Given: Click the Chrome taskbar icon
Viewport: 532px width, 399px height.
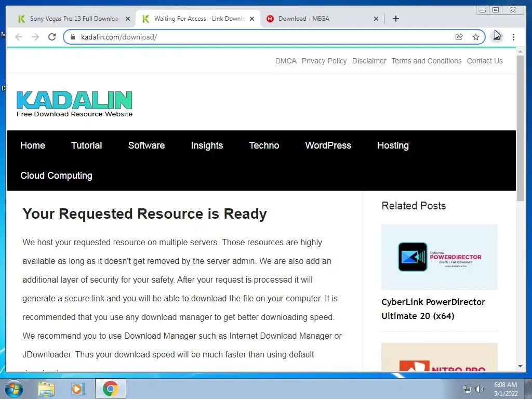Looking at the screenshot, I should pos(111,389).
